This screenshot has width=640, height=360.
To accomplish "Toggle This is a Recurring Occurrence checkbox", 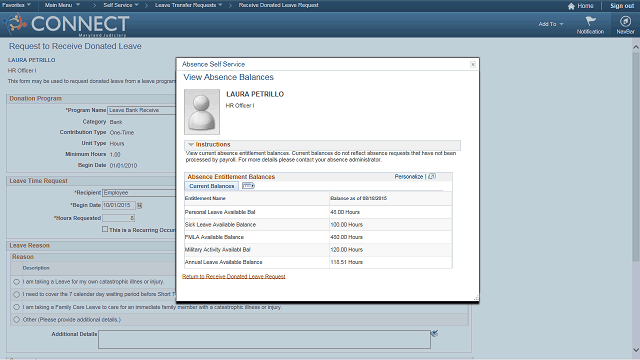I will [x=105, y=229].
